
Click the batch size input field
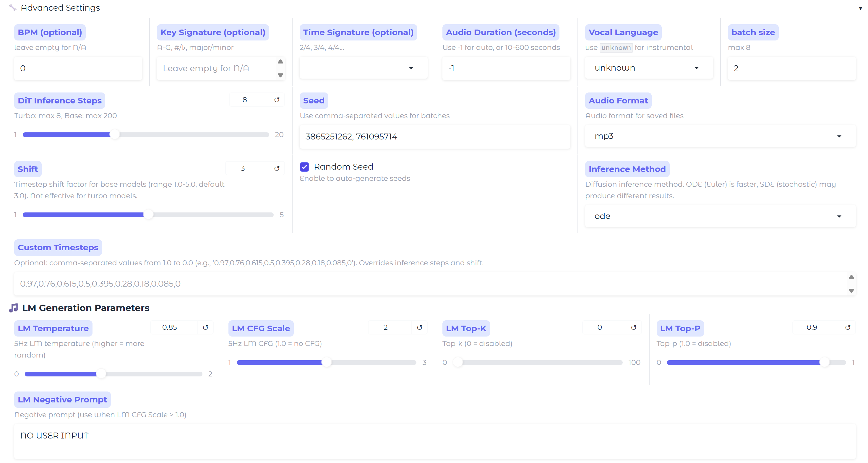pos(791,69)
